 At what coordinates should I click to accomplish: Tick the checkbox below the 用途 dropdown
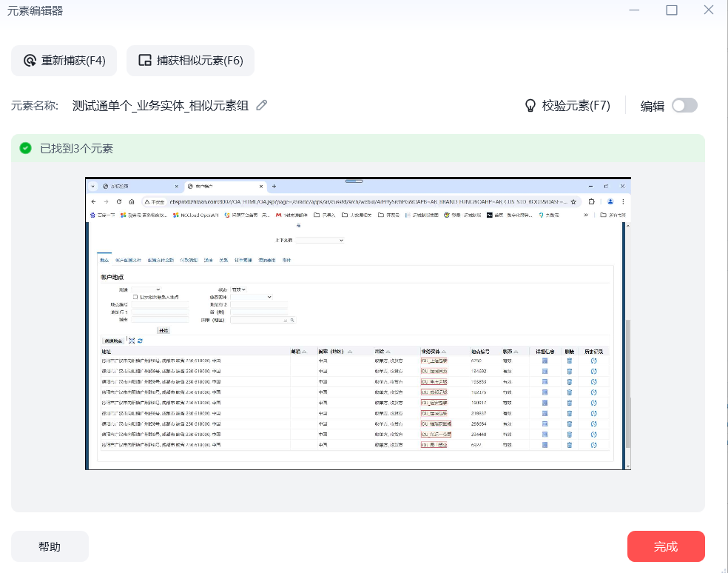pos(135,297)
